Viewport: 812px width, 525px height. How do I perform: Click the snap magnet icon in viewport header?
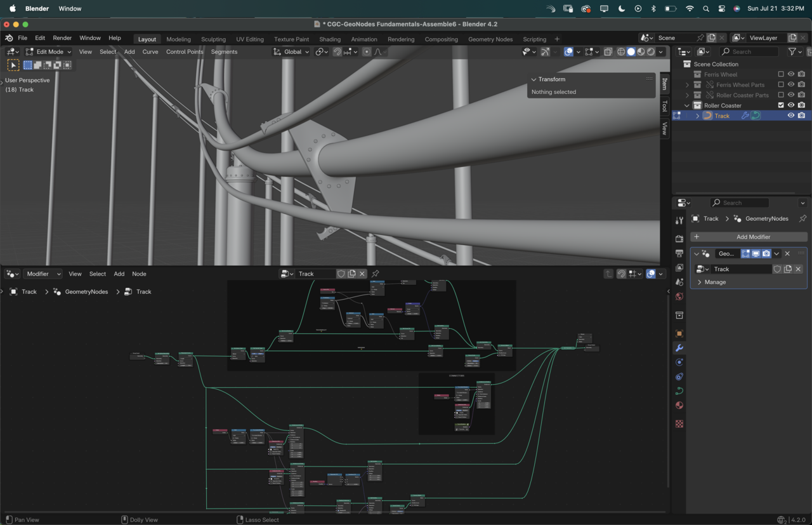pyautogui.click(x=337, y=52)
